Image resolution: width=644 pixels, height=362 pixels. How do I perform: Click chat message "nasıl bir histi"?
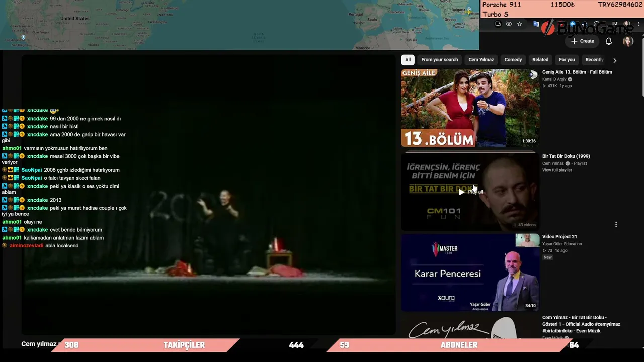click(x=64, y=127)
